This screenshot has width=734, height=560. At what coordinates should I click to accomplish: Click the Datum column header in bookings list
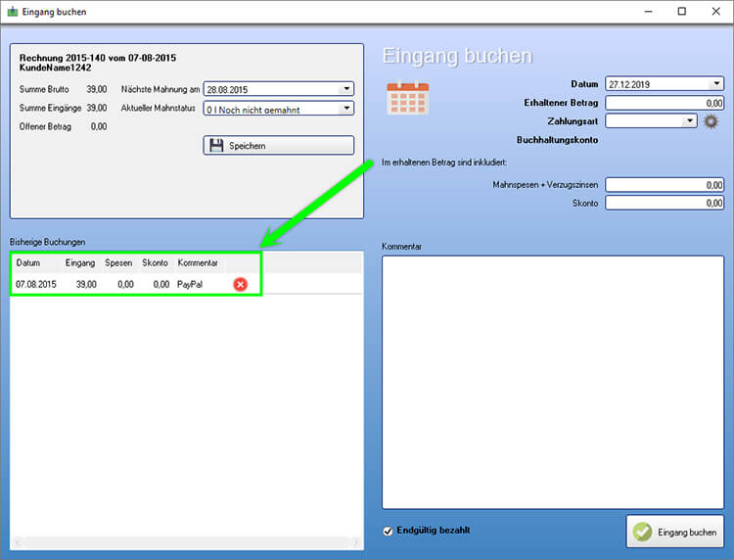tap(28, 263)
